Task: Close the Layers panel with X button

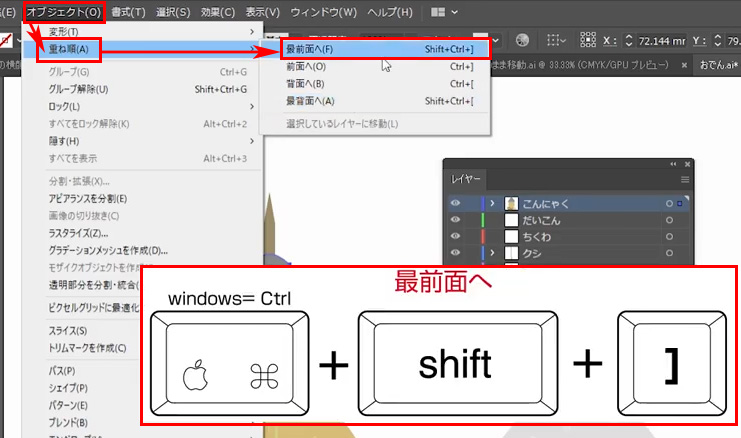Action: (x=687, y=164)
